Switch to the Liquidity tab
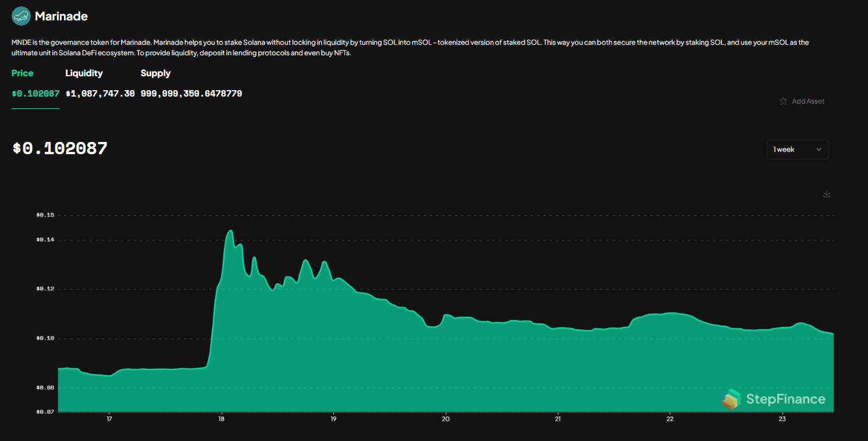 click(x=84, y=73)
